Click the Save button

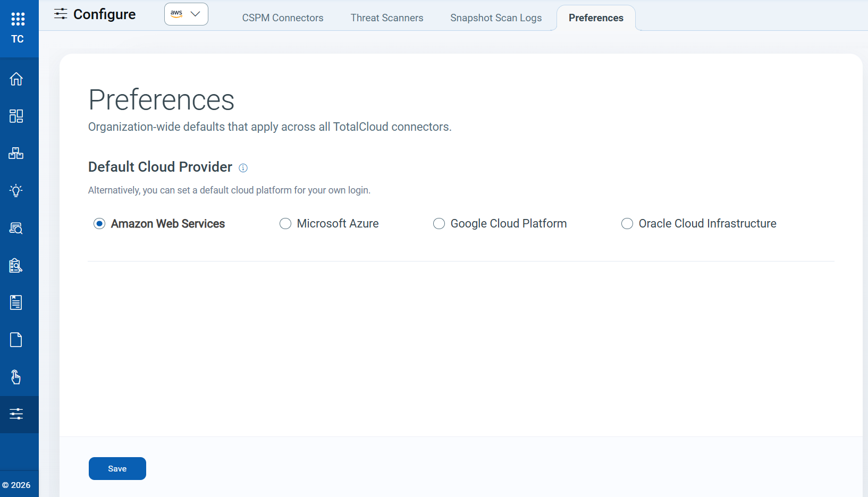117,469
